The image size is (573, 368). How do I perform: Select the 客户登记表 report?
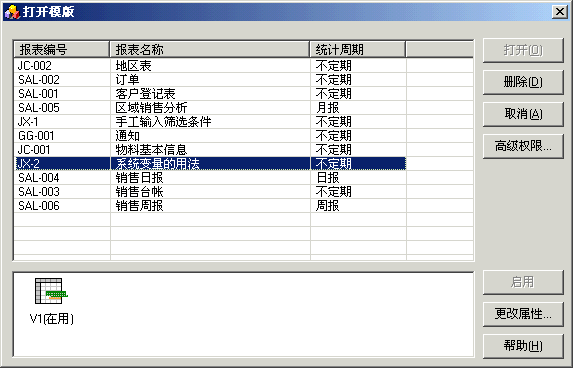[x=145, y=94]
